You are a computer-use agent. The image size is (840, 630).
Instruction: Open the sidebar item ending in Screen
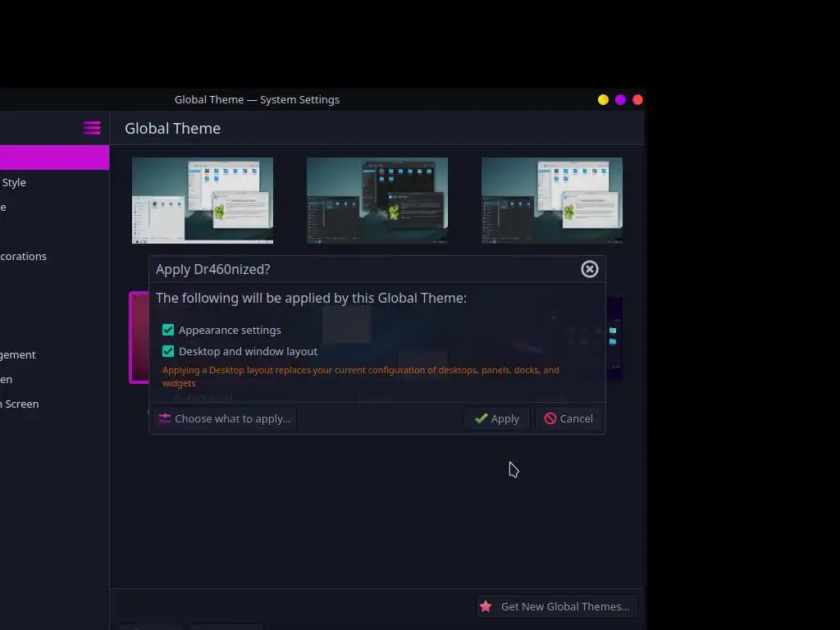55,404
